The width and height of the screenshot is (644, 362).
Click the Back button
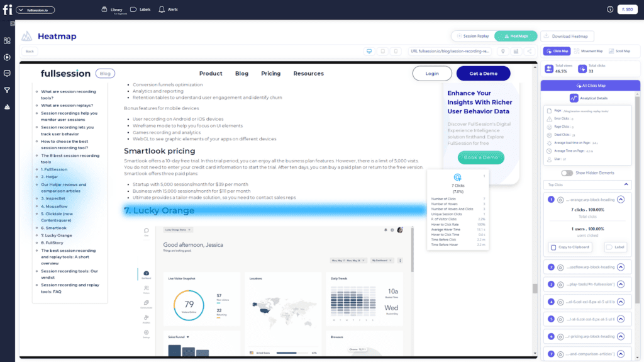(x=30, y=51)
